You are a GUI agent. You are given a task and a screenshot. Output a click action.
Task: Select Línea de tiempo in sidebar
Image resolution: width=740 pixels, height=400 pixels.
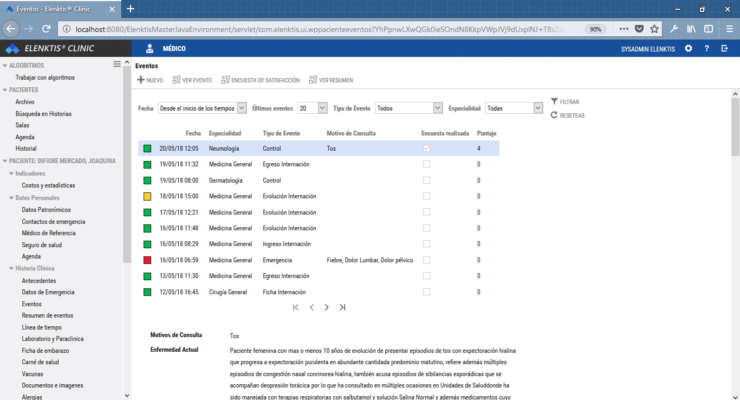tap(40, 327)
